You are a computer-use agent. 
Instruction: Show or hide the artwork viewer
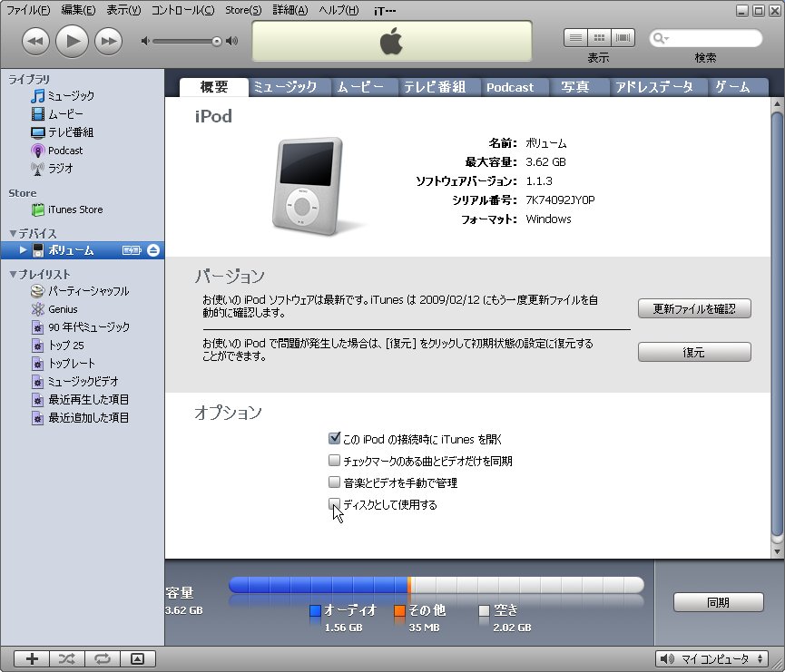tap(138, 658)
